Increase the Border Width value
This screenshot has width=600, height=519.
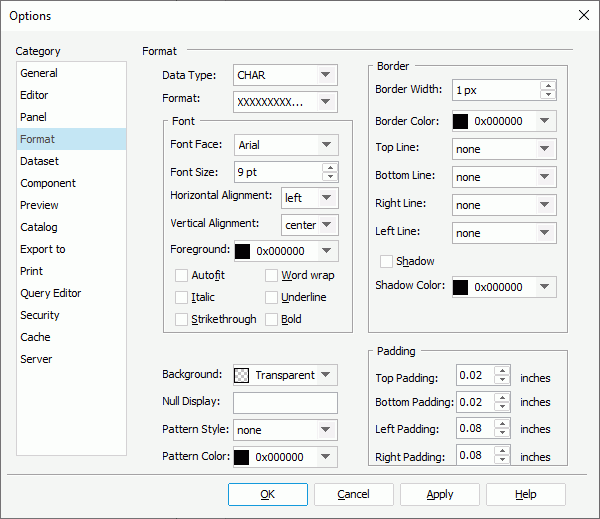(548, 86)
